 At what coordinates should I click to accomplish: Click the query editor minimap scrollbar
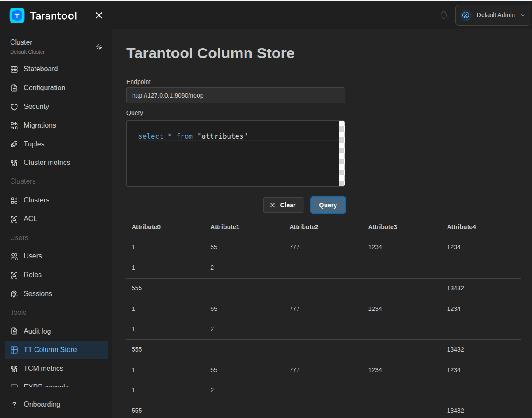342,153
